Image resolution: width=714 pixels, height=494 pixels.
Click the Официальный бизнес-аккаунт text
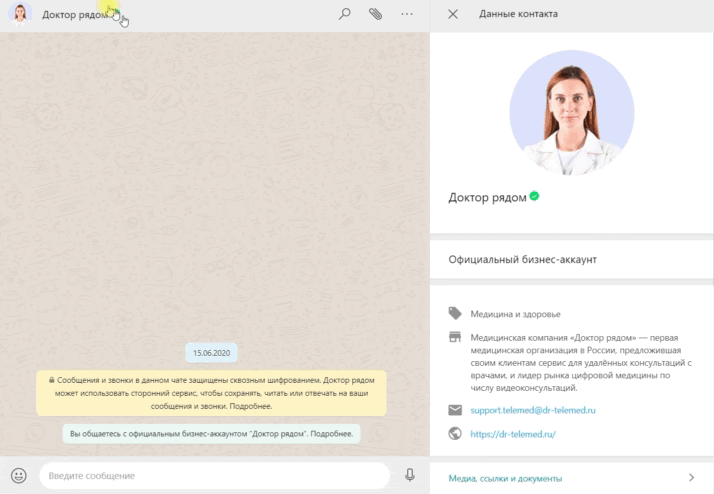point(522,260)
